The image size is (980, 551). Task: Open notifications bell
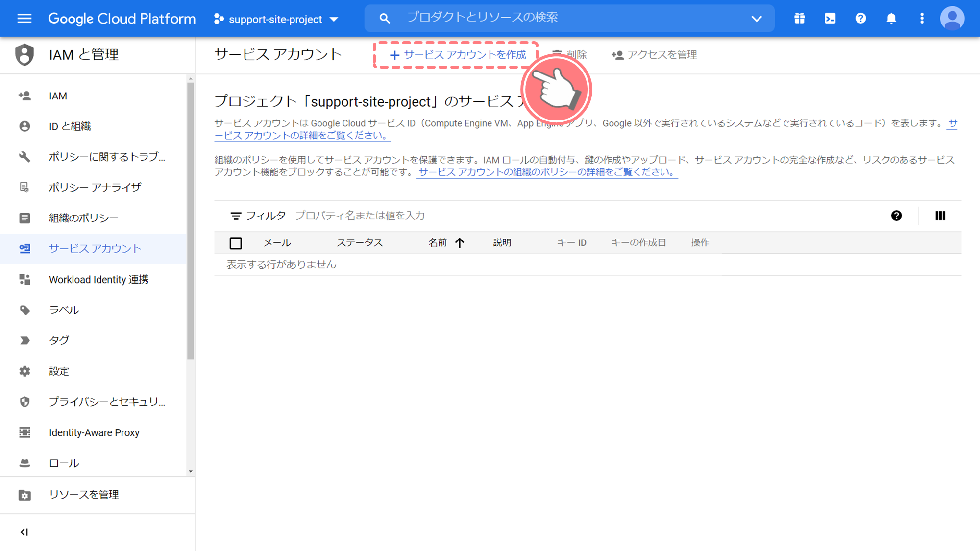point(891,19)
